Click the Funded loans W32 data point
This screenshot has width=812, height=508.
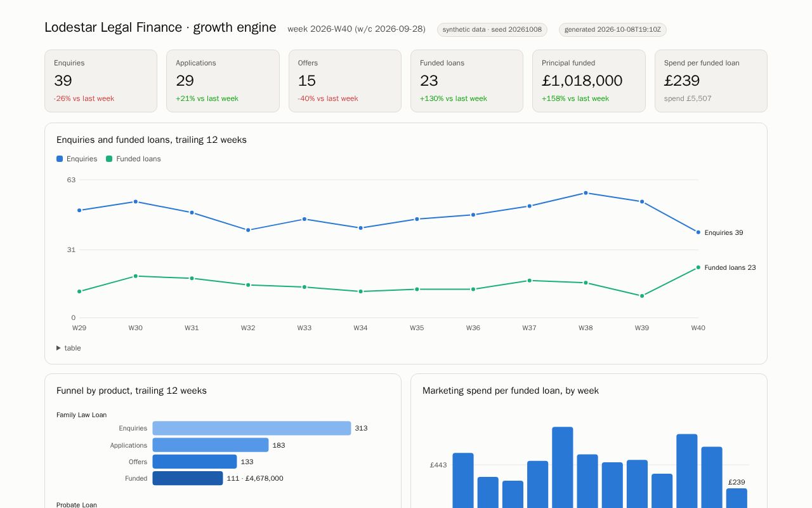click(x=248, y=285)
